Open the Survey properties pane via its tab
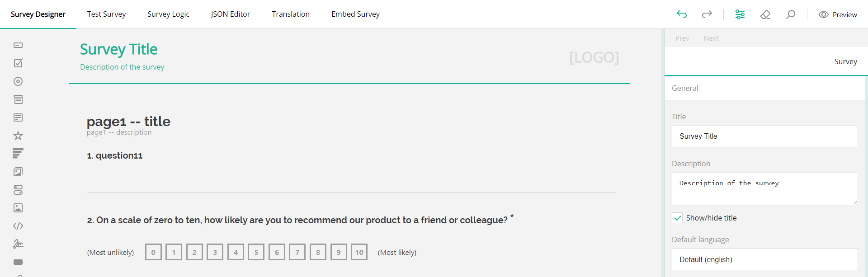The image size is (868, 277). coord(846,61)
